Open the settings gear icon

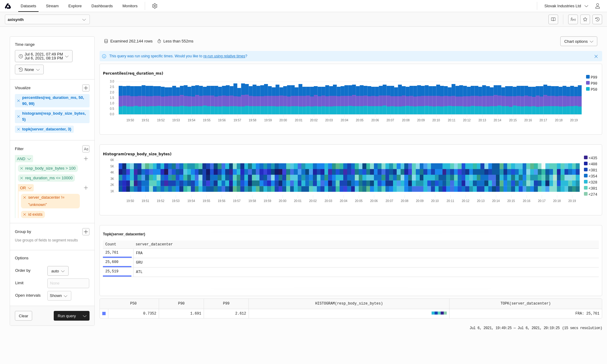coord(155,6)
